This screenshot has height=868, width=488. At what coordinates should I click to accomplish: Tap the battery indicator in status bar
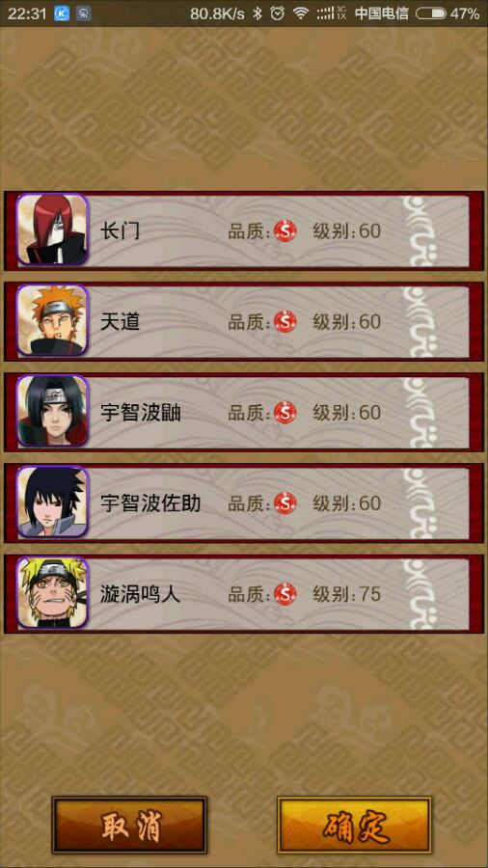pyautogui.click(x=431, y=14)
